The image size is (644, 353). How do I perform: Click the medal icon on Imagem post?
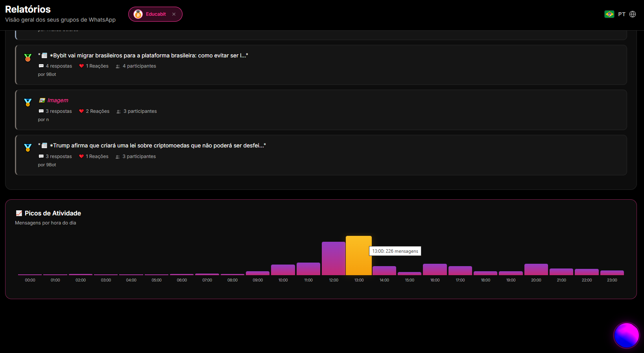pos(28,103)
